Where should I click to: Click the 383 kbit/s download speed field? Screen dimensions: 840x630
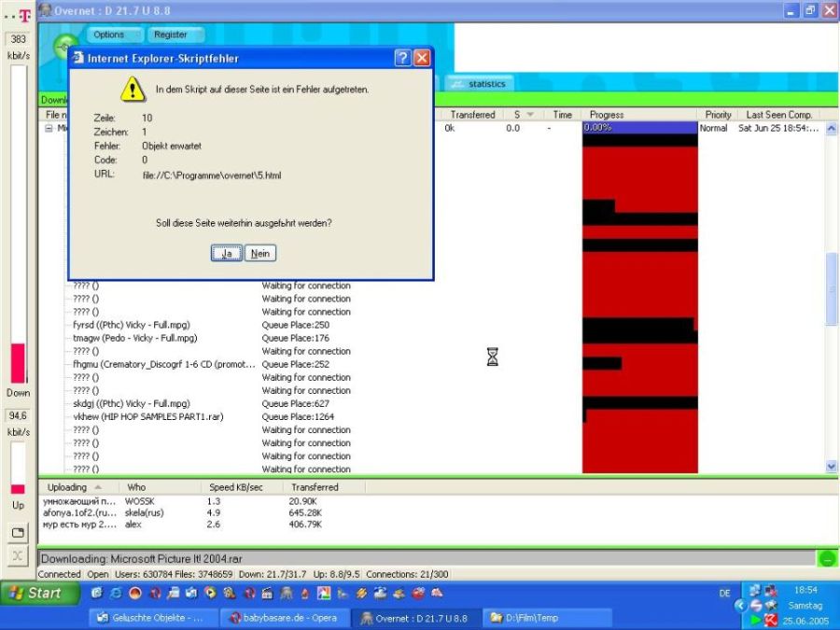click(19, 39)
